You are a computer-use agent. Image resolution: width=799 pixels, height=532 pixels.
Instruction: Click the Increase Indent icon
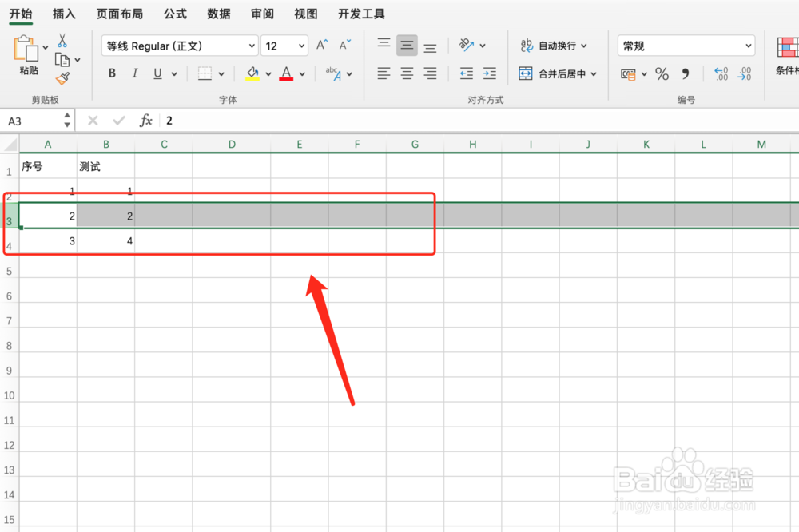(x=491, y=73)
